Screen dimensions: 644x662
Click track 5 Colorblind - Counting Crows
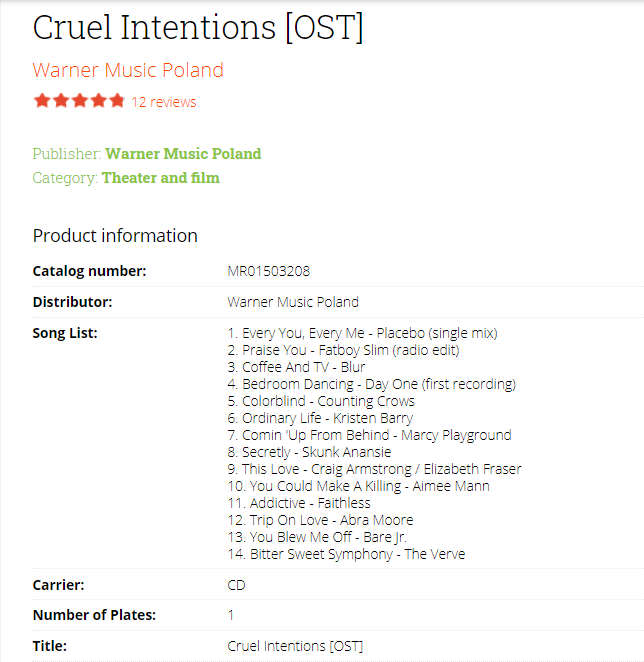pos(321,401)
